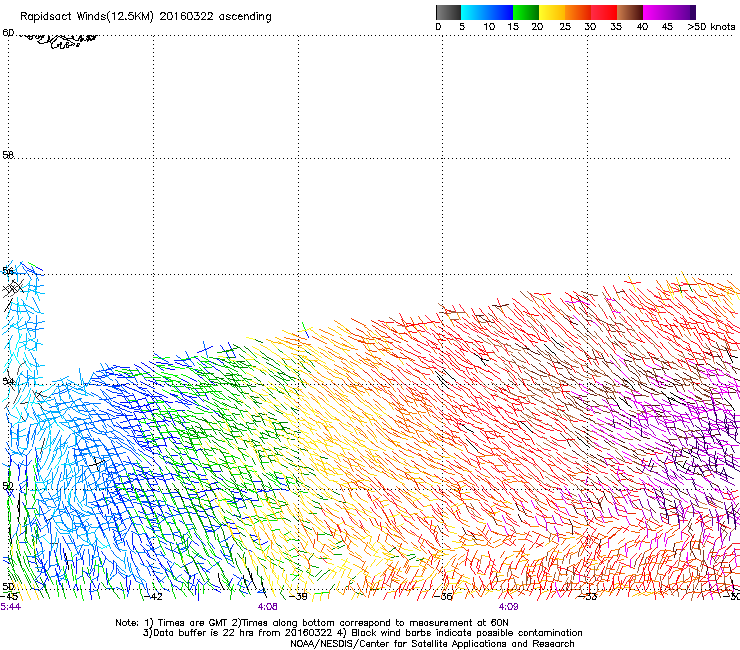Click the purple time stamp '4:09'
The height and width of the screenshot is (650, 740).
coord(508,607)
